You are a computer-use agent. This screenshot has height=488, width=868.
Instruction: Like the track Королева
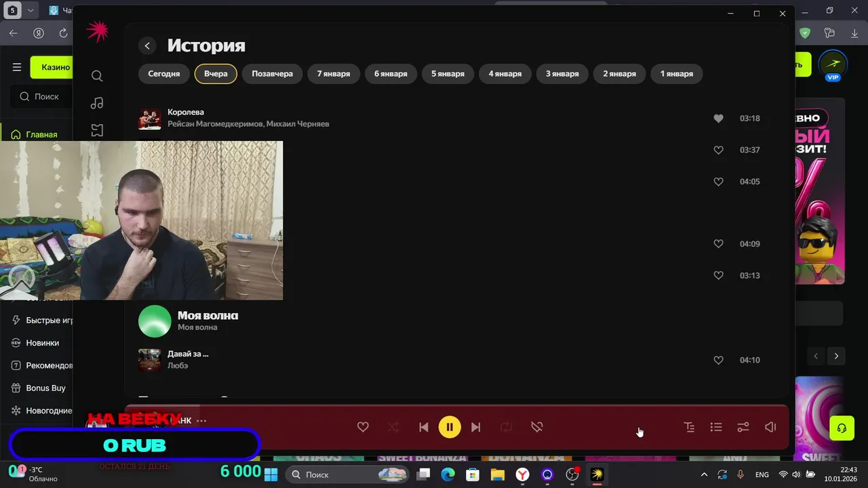(718, 118)
